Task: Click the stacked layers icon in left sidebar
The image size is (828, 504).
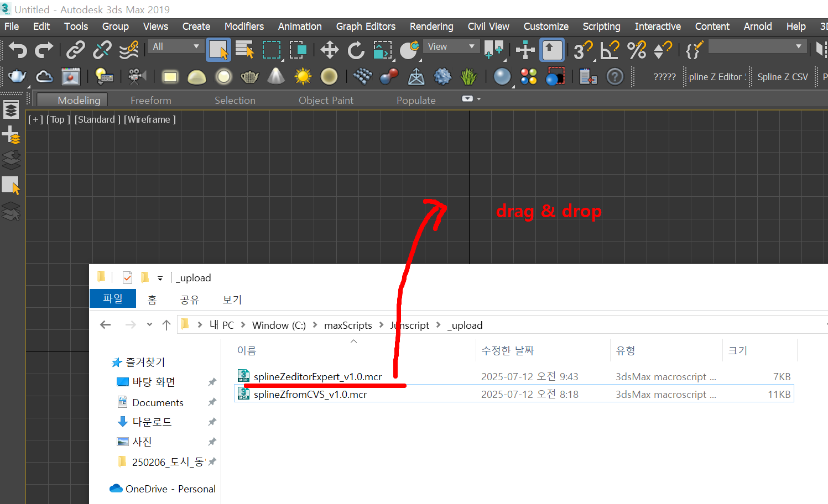Action: [x=11, y=109]
